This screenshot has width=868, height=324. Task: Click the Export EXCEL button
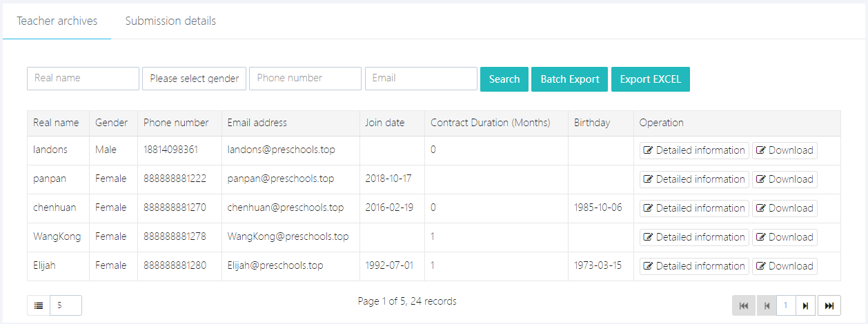(650, 79)
